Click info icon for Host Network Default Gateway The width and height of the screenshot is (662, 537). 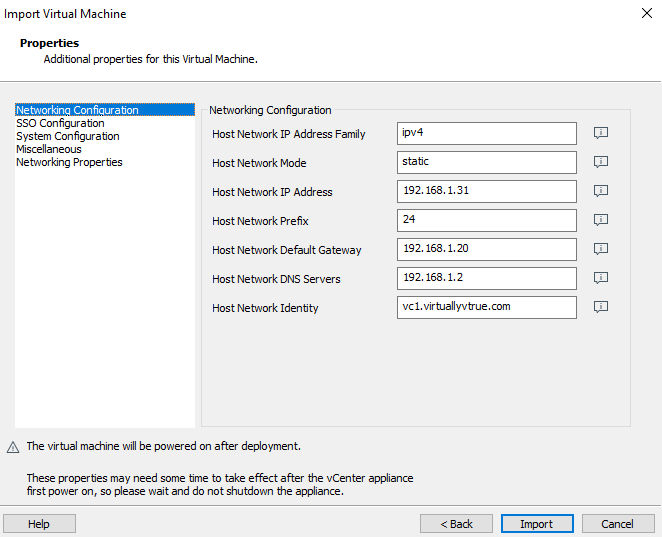(x=601, y=249)
